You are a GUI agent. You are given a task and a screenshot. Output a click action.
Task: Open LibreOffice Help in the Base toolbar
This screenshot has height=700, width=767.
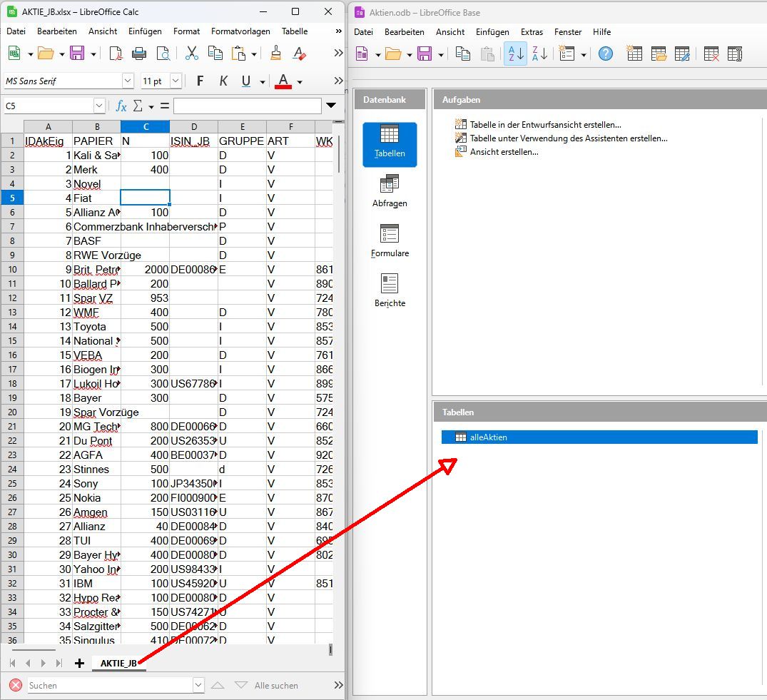(x=606, y=54)
